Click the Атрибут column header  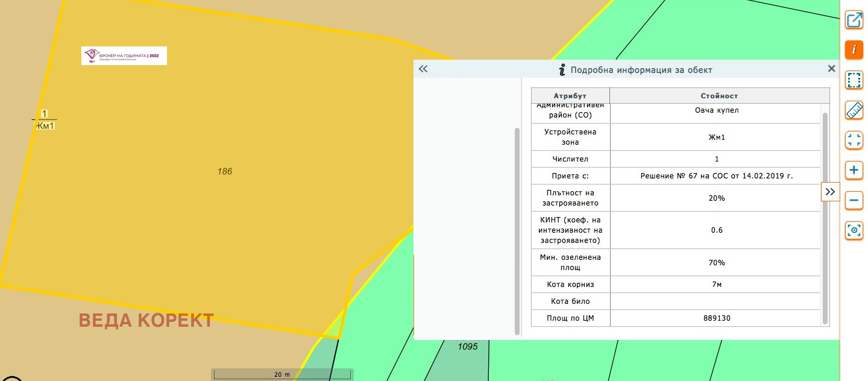tap(570, 96)
